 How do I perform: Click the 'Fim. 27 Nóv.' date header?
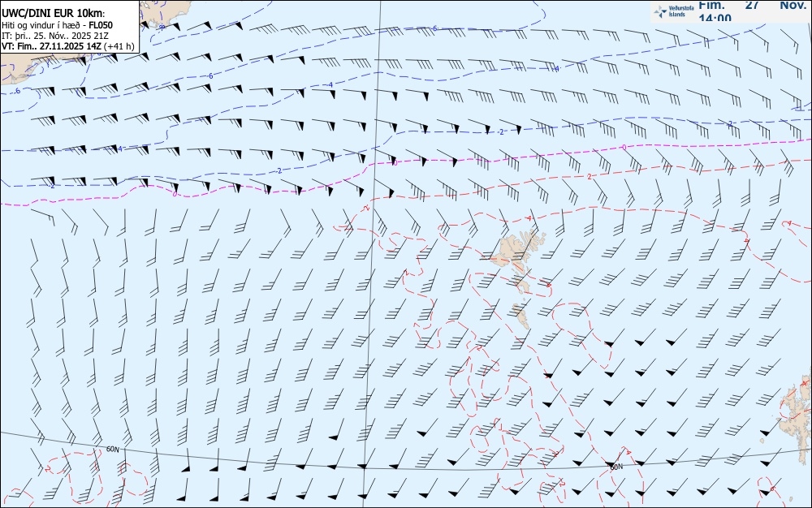(752, 5)
